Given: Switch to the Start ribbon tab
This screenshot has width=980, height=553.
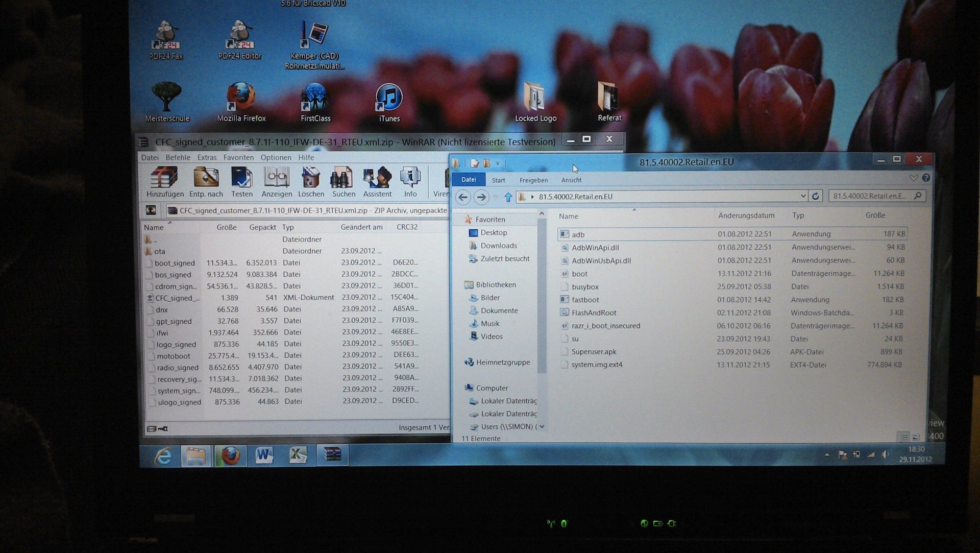Looking at the screenshot, I should (498, 180).
